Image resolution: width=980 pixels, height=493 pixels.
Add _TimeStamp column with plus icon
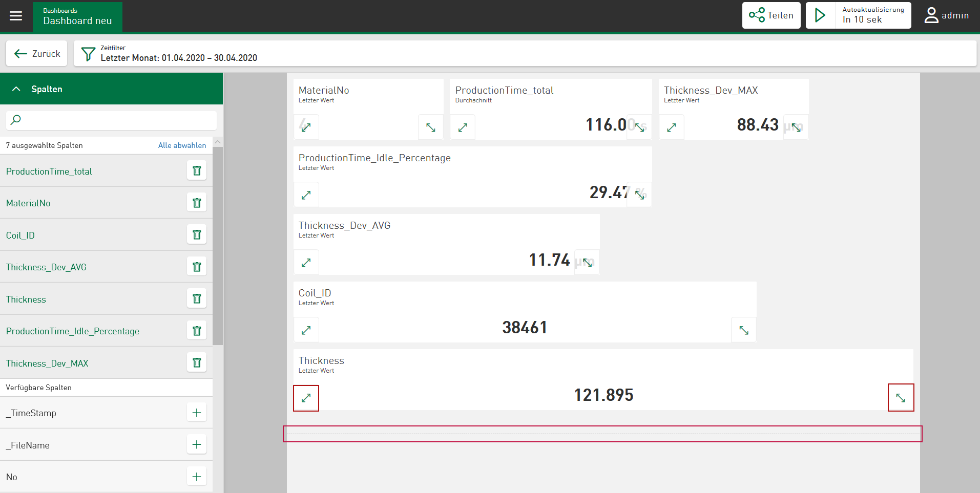(197, 413)
